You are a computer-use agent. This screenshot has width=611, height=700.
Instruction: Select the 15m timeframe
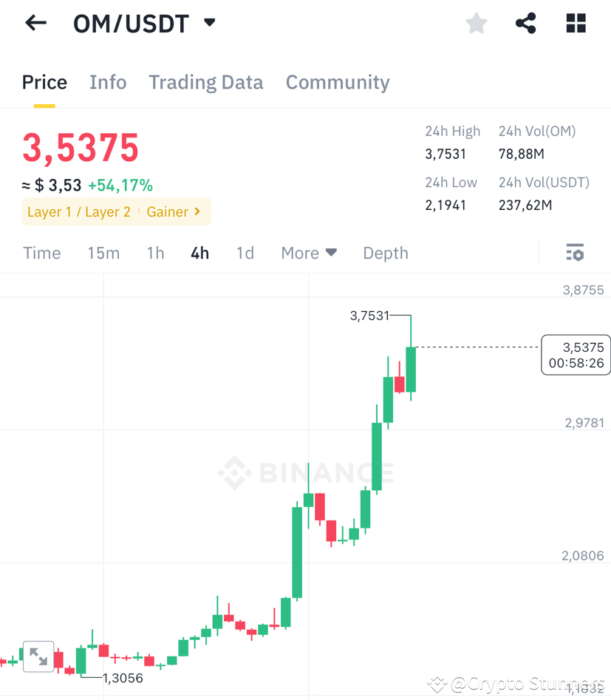[103, 253]
